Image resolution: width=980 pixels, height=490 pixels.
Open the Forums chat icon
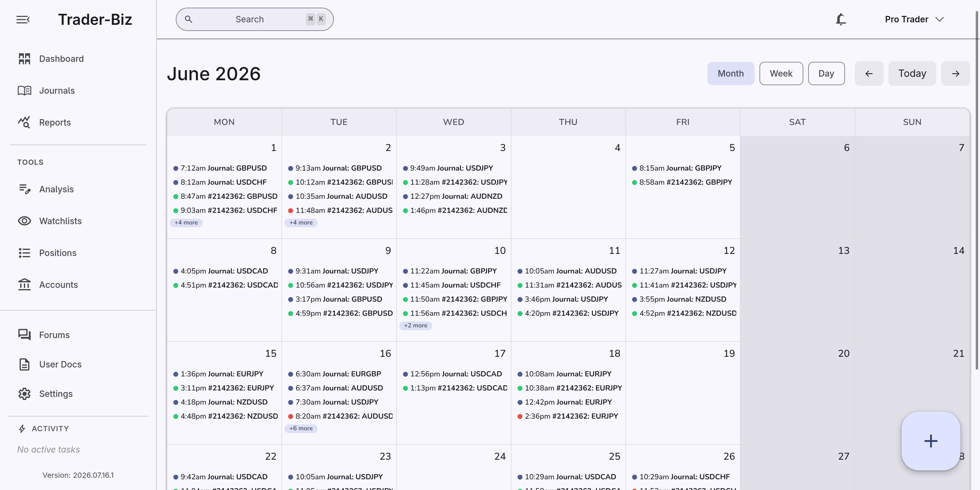(x=24, y=335)
